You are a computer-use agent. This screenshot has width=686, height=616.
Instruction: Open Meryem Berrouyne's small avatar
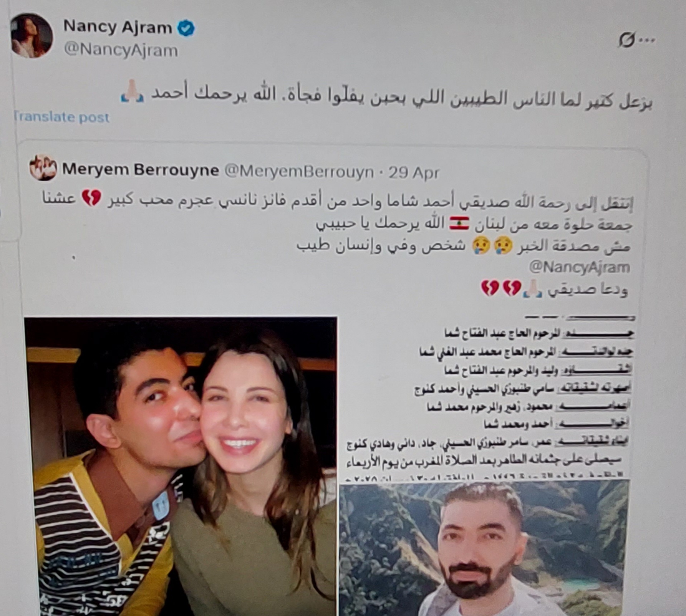point(43,167)
